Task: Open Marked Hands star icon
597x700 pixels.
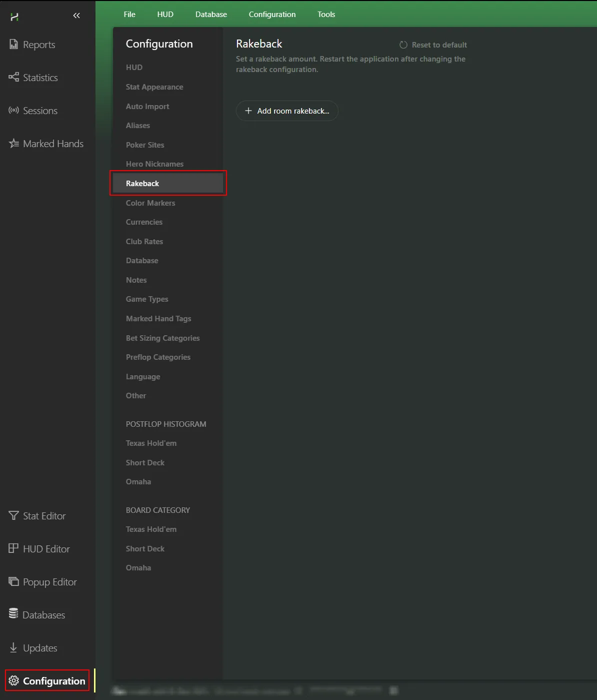Action: click(13, 144)
